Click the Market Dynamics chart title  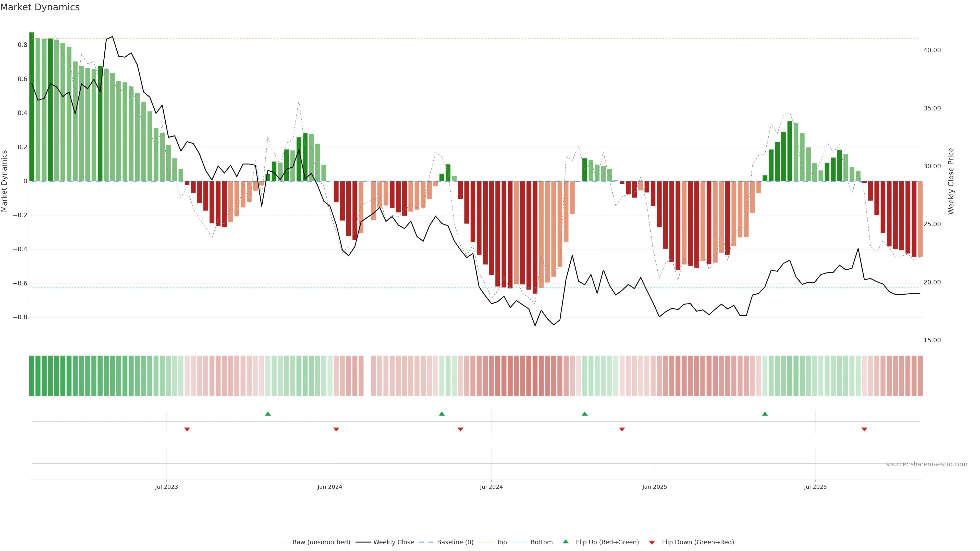tap(40, 7)
